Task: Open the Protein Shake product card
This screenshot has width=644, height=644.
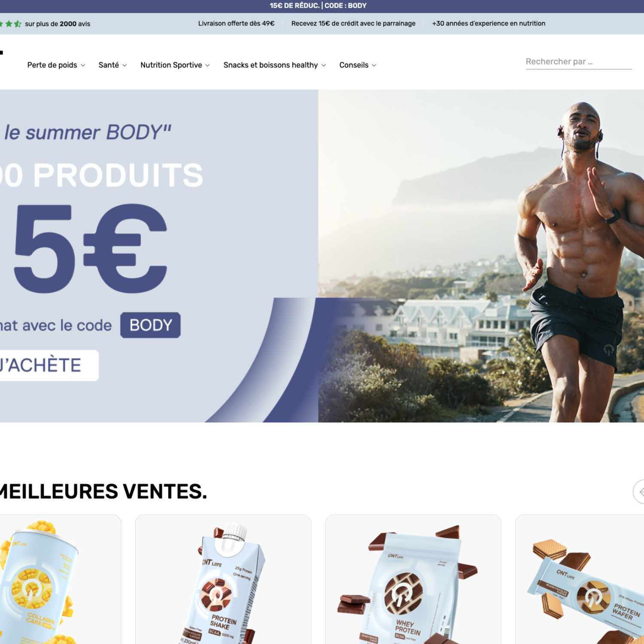Action: click(x=223, y=579)
